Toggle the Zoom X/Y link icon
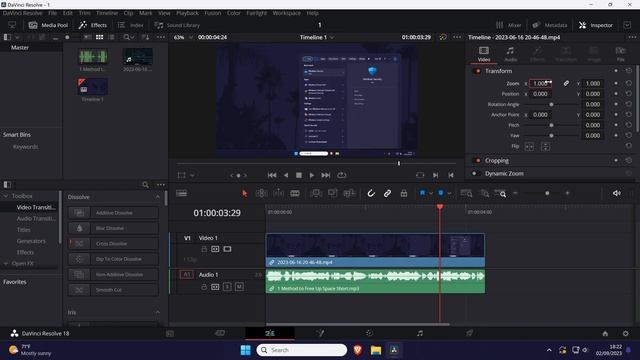This screenshot has height=360, width=640. tap(566, 83)
